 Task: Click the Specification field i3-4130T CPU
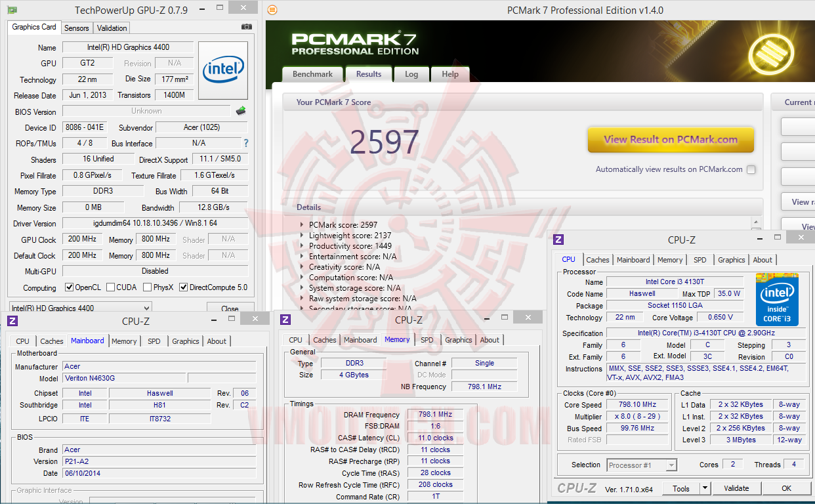[705, 333]
